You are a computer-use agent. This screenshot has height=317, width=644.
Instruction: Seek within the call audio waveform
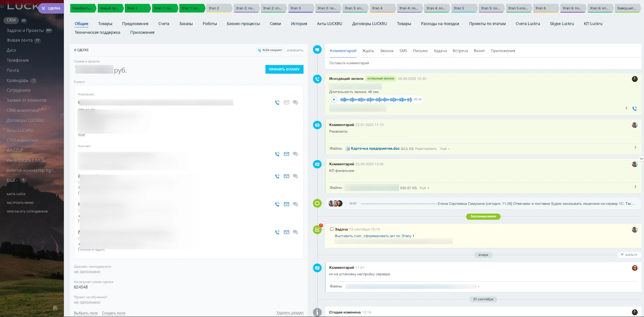(376, 99)
